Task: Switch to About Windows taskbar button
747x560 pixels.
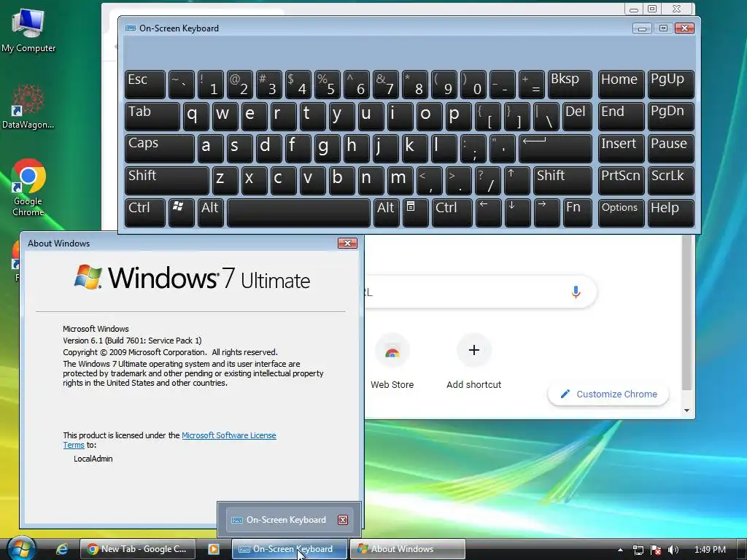Action: click(408, 549)
